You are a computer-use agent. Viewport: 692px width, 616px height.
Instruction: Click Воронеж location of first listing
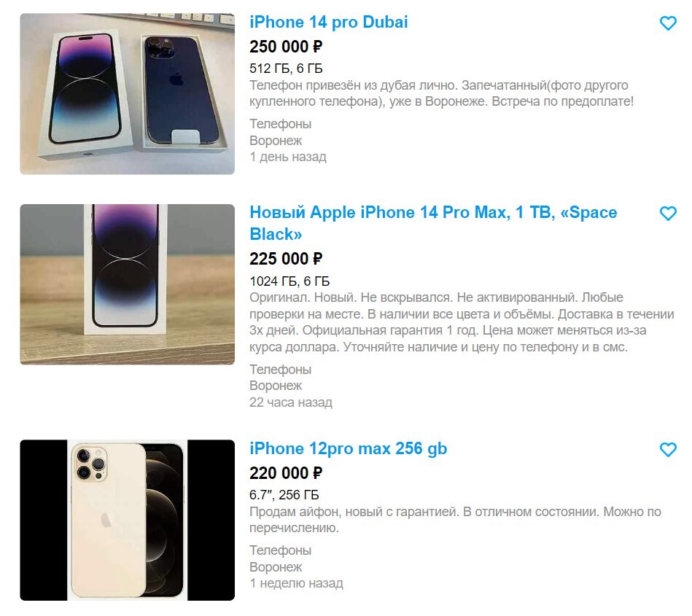click(x=276, y=141)
